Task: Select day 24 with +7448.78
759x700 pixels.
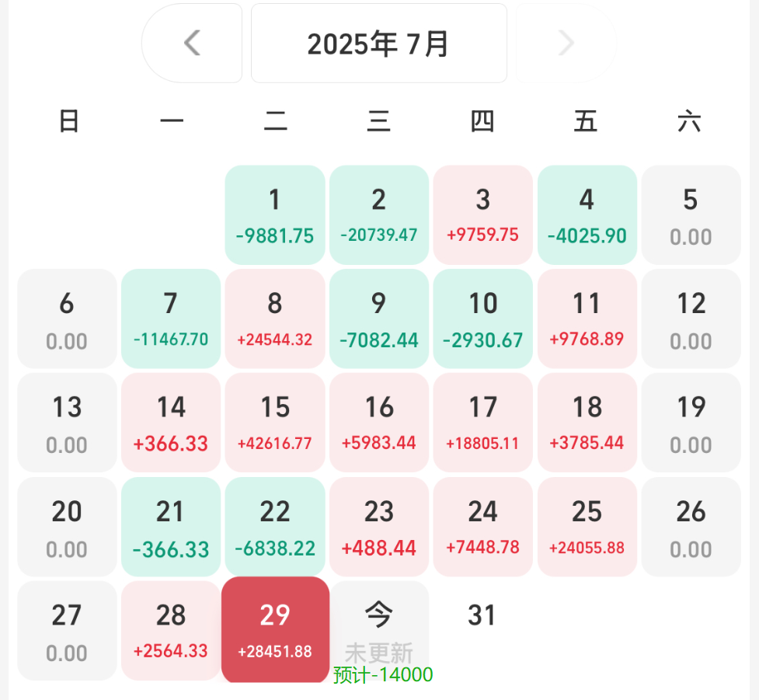Action: [483, 527]
